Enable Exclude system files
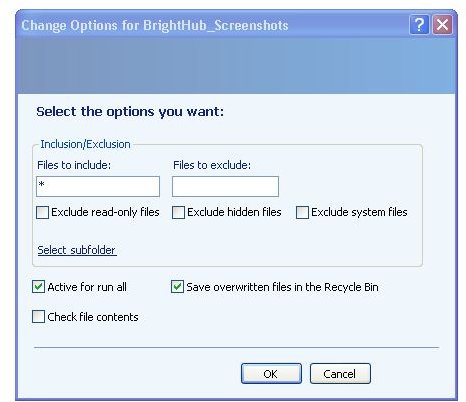Viewport: 466px width, 402px height. click(x=302, y=212)
